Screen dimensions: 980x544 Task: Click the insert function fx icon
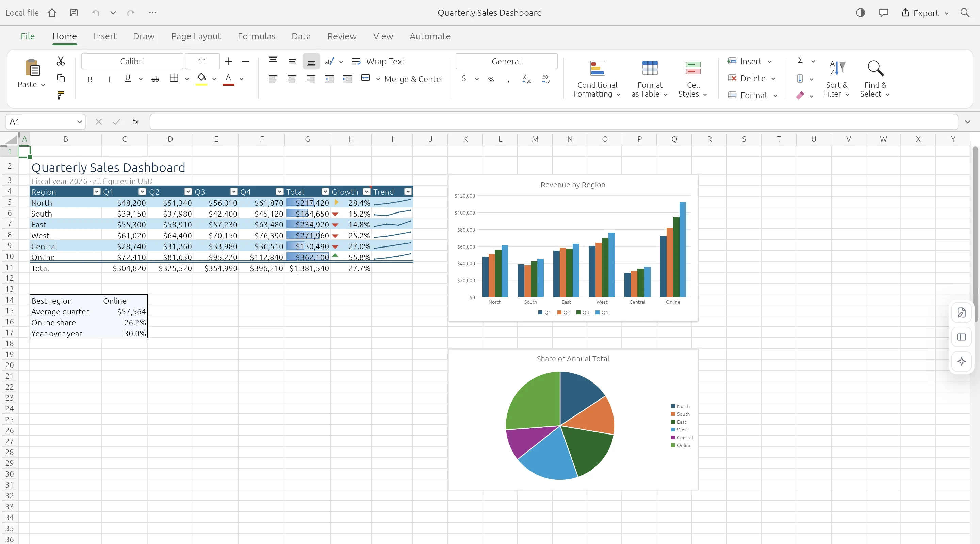tap(135, 122)
